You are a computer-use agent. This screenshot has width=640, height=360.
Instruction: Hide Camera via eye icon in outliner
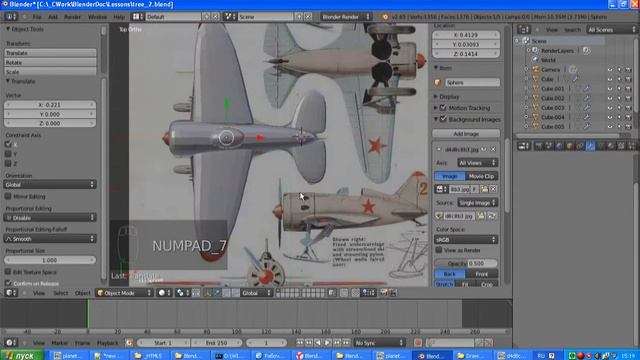pyautogui.click(x=610, y=70)
